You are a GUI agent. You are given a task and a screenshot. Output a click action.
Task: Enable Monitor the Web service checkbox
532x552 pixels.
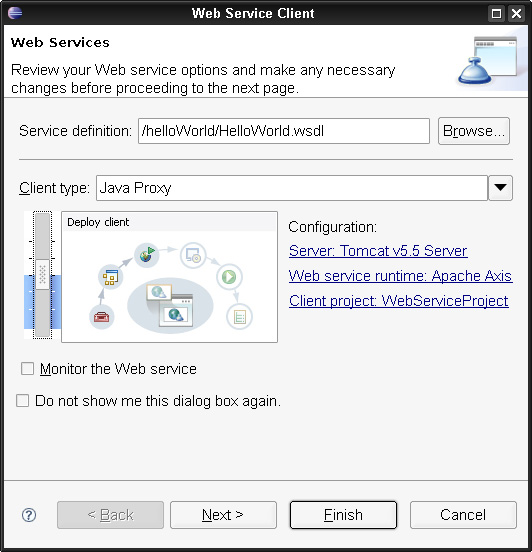click(27, 369)
